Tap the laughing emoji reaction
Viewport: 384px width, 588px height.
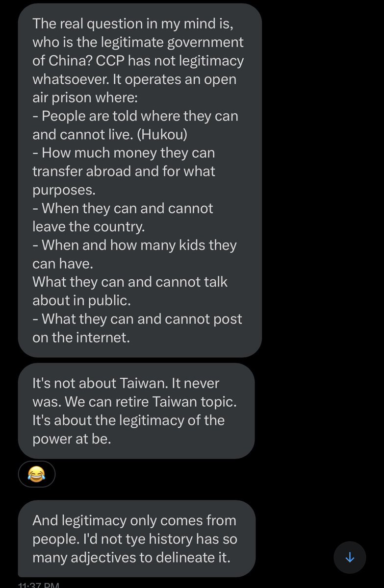click(x=36, y=474)
